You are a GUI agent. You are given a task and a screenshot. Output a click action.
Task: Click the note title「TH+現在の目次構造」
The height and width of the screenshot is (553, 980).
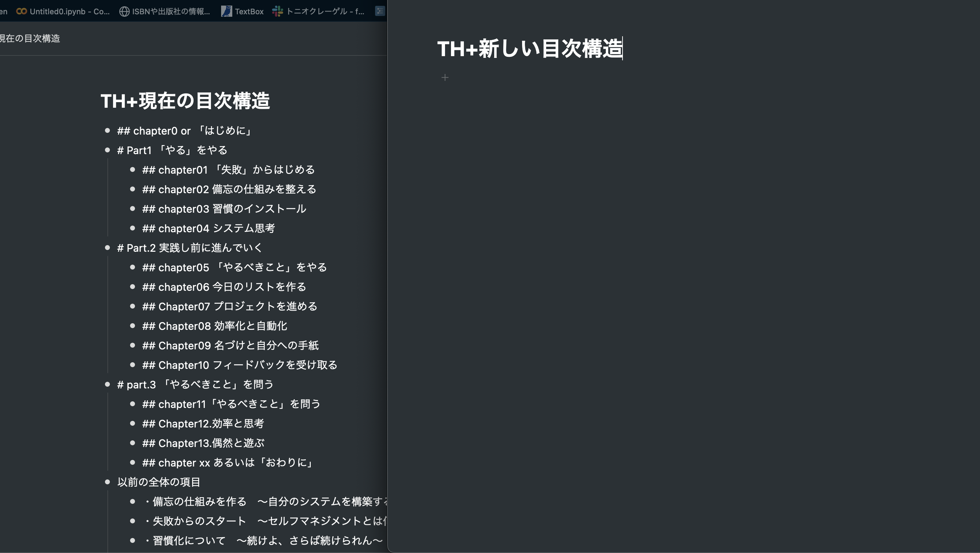[185, 100]
